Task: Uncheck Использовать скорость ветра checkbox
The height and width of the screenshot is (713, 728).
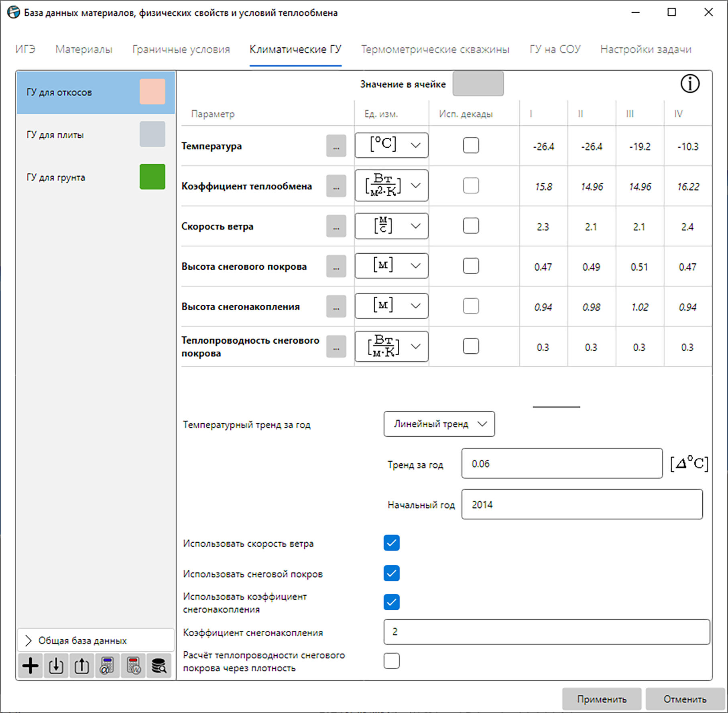Action: [x=391, y=543]
